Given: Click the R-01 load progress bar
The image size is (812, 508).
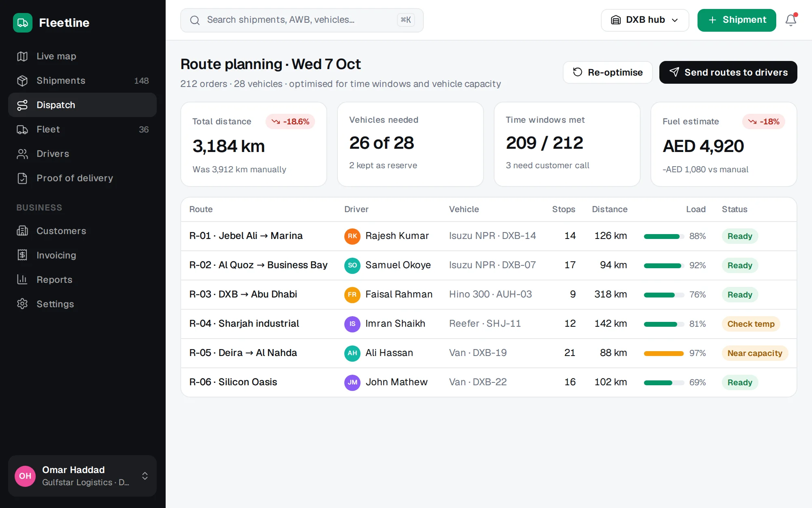Looking at the screenshot, I should coord(664,236).
